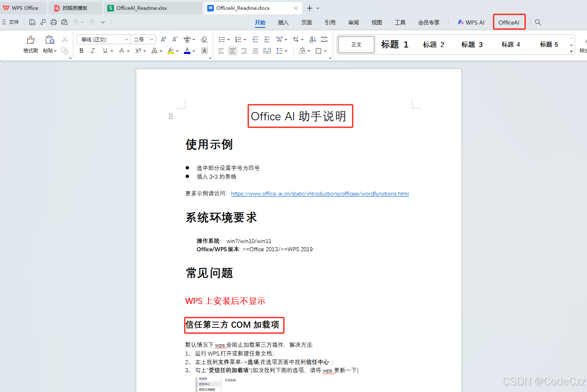Expand the styles gallery more arrow
The height and width of the screenshot is (392, 587).
click(x=571, y=51)
